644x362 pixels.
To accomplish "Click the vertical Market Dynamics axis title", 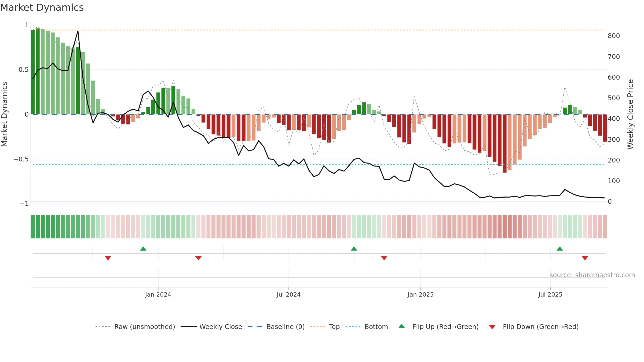I will [4, 114].
